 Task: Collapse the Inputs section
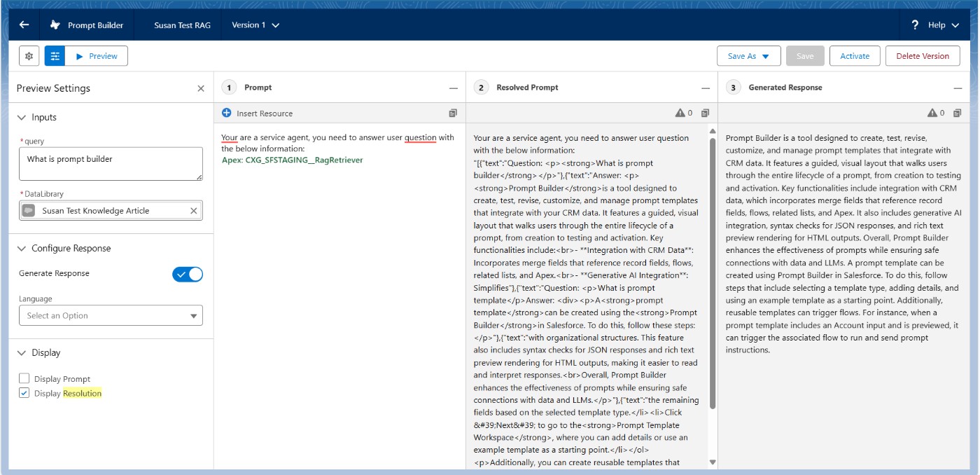pos(21,117)
